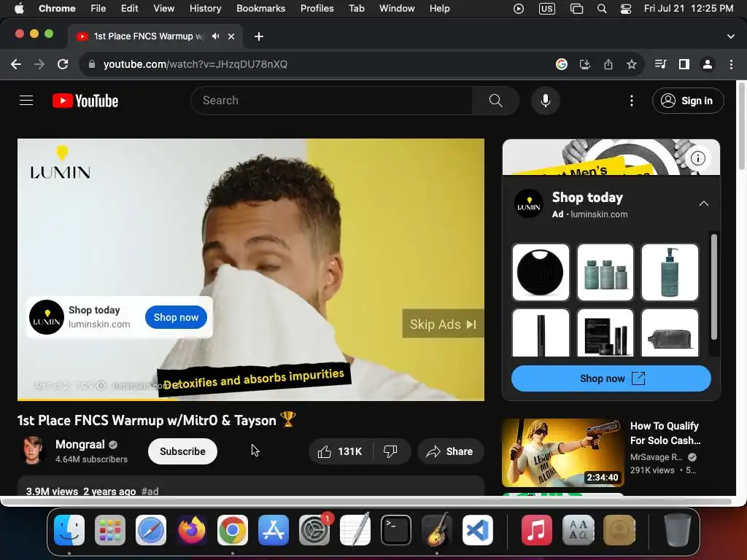Toggle Chrome side panel icon

coord(684,64)
